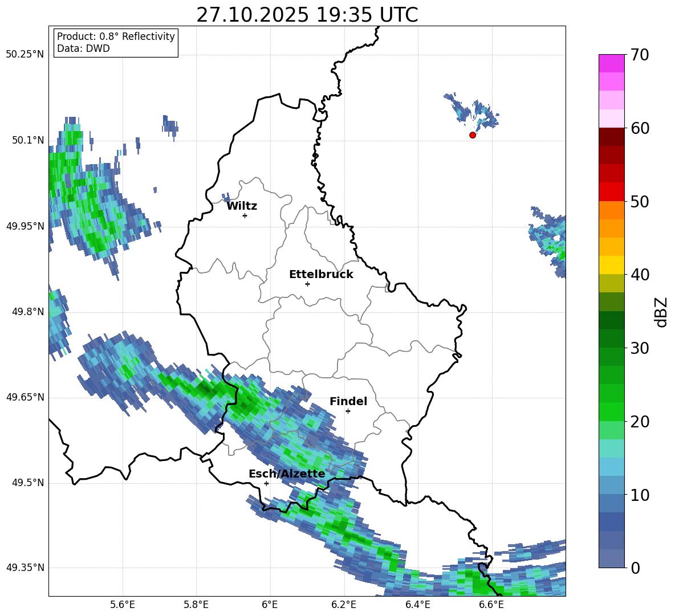Viewport: 675px width, 616px height.
Task: Pick the palest pink swatch just above 60
Action: pyautogui.click(x=611, y=119)
